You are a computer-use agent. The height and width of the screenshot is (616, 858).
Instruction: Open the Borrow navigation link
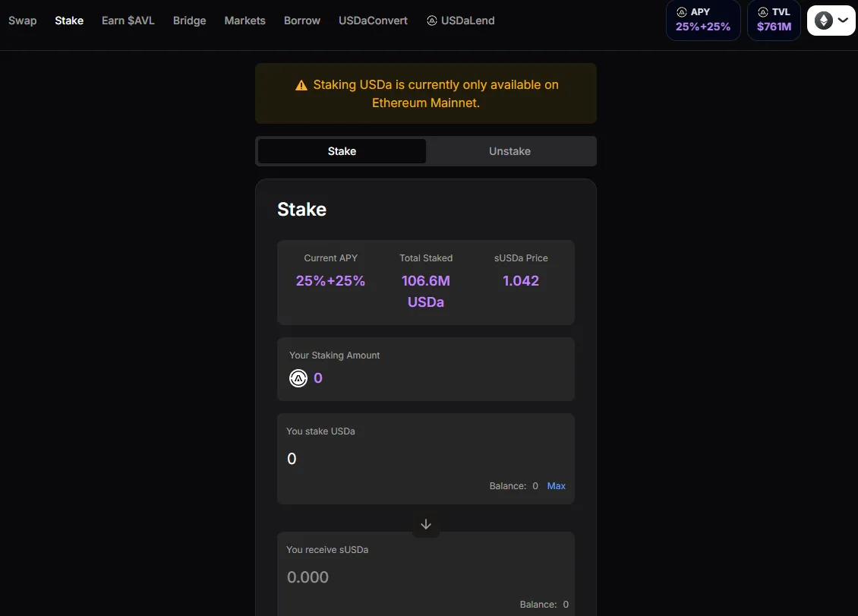point(302,21)
